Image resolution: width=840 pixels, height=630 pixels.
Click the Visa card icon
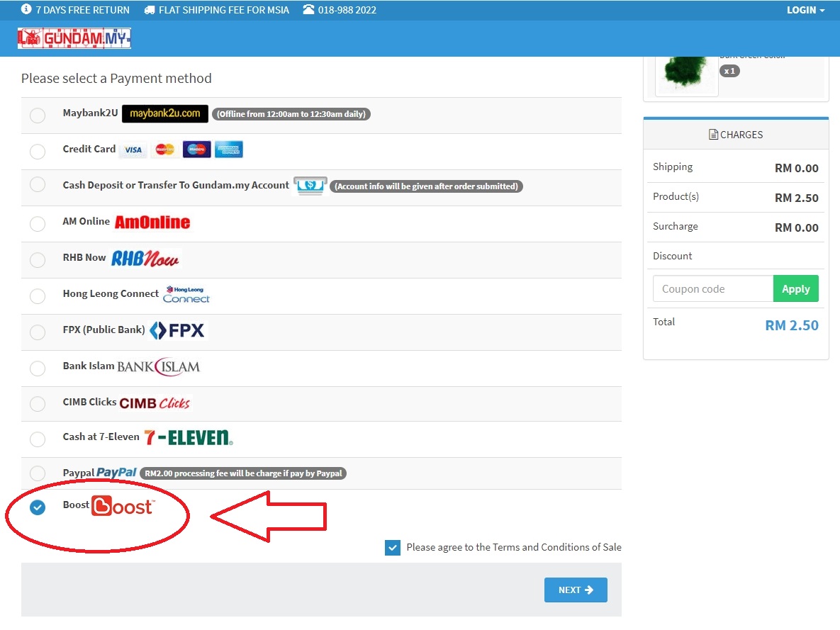133,150
